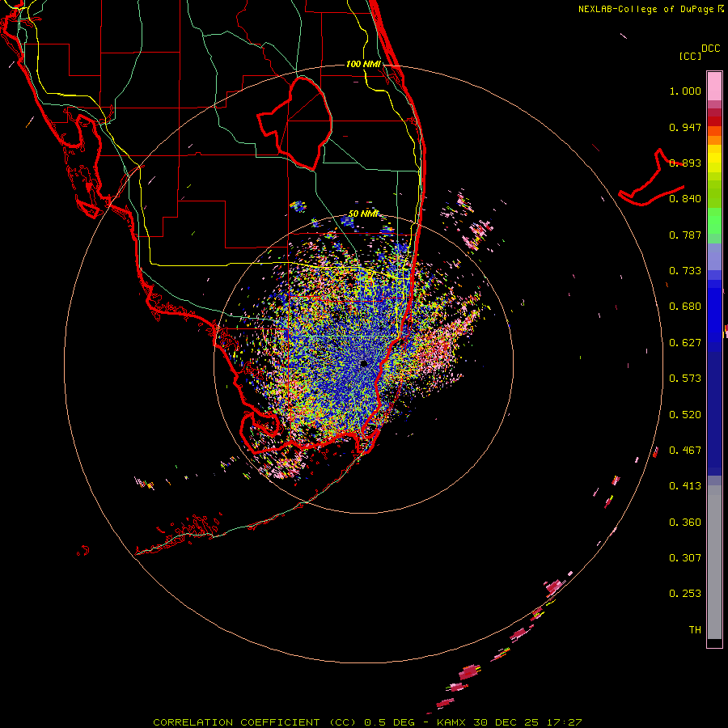The height and width of the screenshot is (728, 728).
Task: Pick the red swatch just above 0.947
Action: [714, 121]
